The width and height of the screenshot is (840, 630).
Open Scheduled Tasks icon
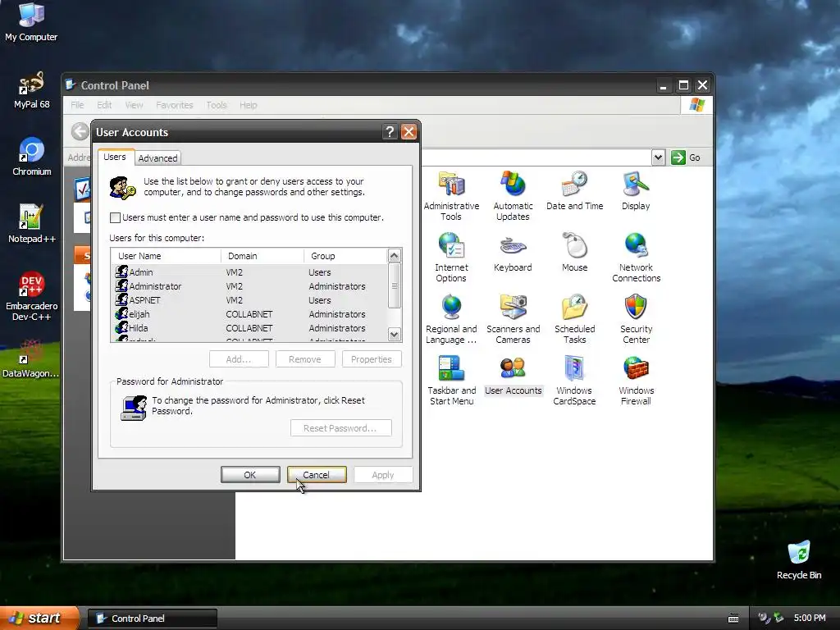574,319
